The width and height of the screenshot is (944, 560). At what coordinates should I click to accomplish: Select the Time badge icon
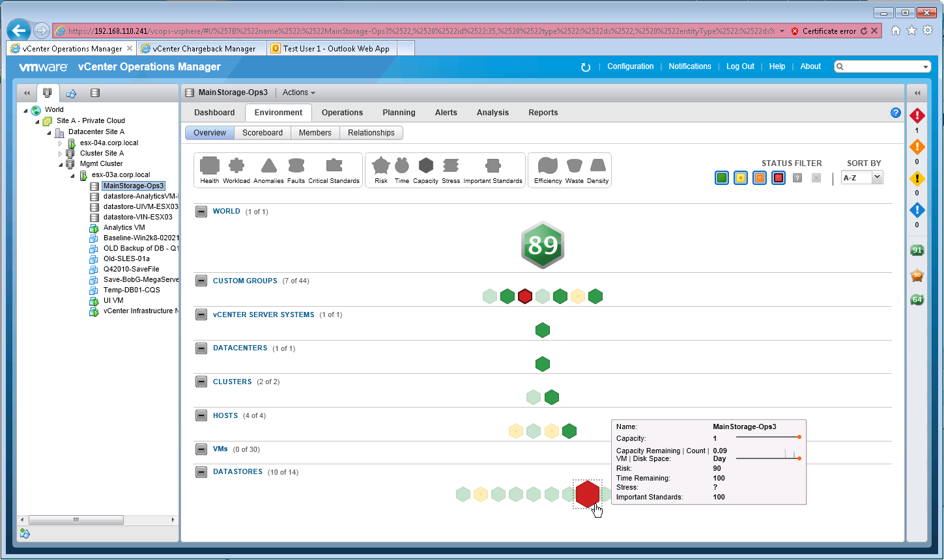(x=402, y=165)
